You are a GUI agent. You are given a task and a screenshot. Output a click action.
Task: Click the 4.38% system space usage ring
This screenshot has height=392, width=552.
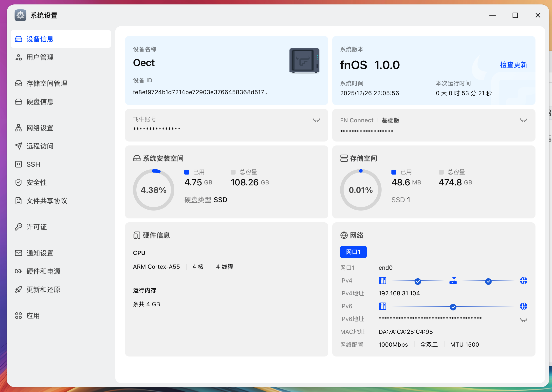tap(153, 190)
